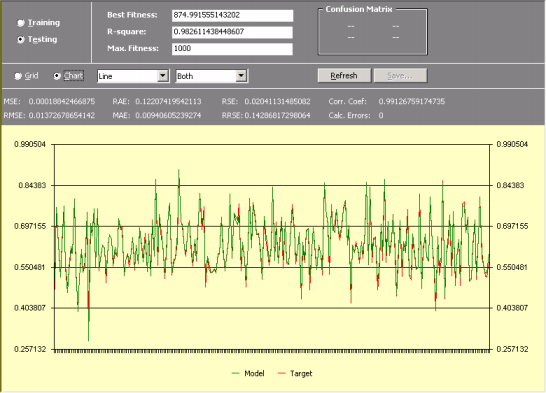Screen dimensions: 546x393
Task: Click the disabled Save... button
Action: pos(400,76)
